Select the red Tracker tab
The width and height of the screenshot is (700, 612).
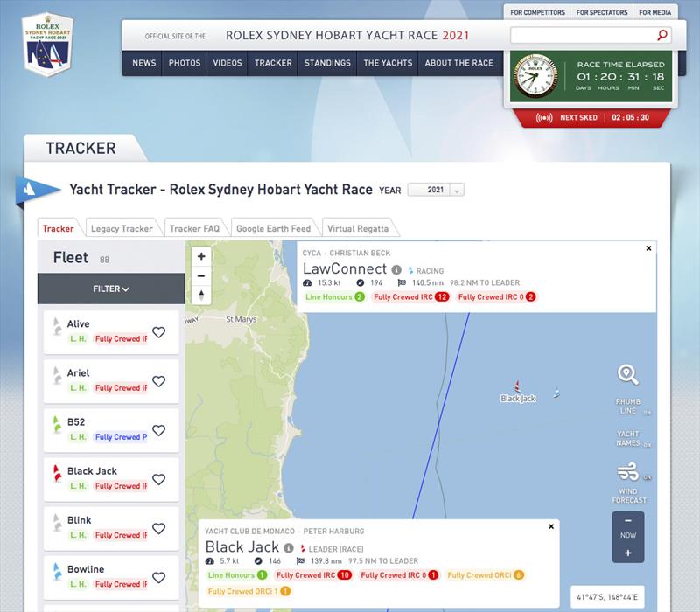pos(58,228)
